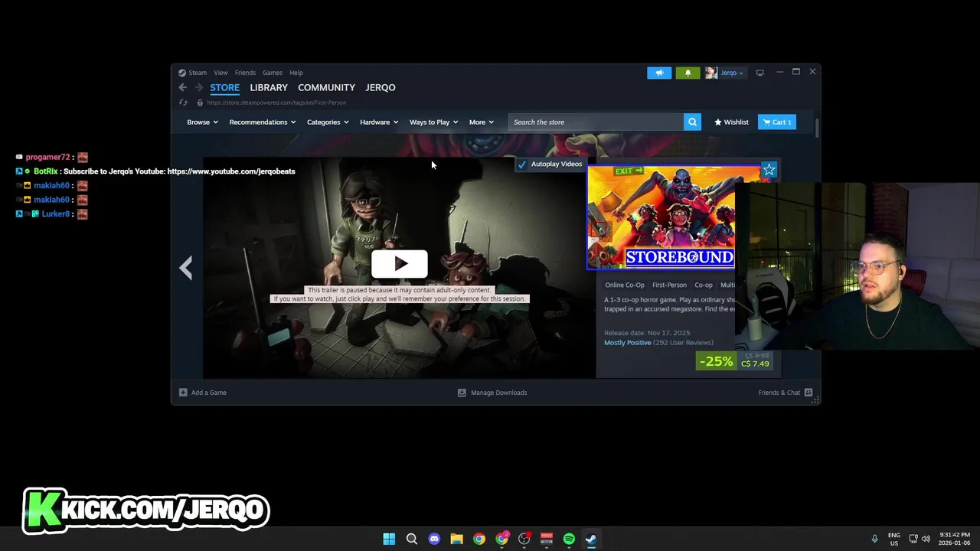The width and height of the screenshot is (980, 551).
Task: Open the Friends menu
Action: 245,73
